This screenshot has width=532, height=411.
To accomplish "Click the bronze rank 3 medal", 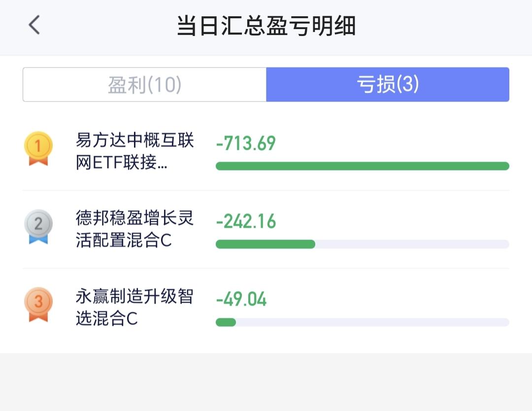I will (38, 305).
